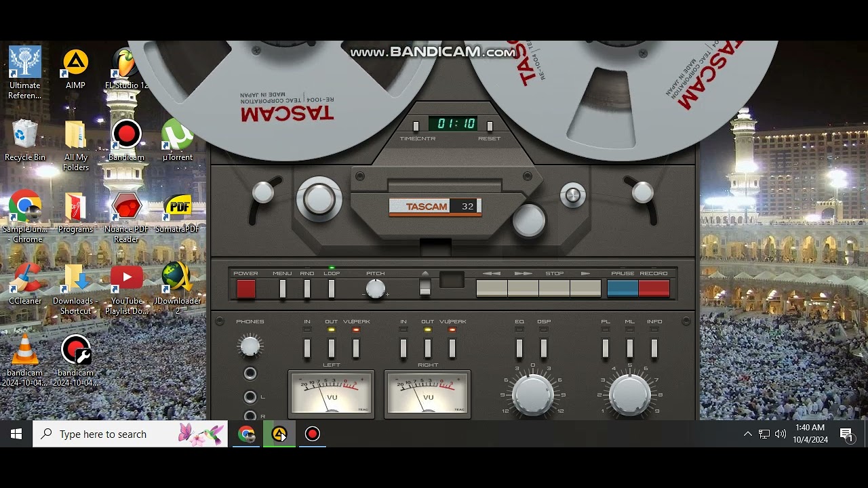Flip the MENU switch on the player
Viewport: 868px width, 488px height.
[x=283, y=289]
